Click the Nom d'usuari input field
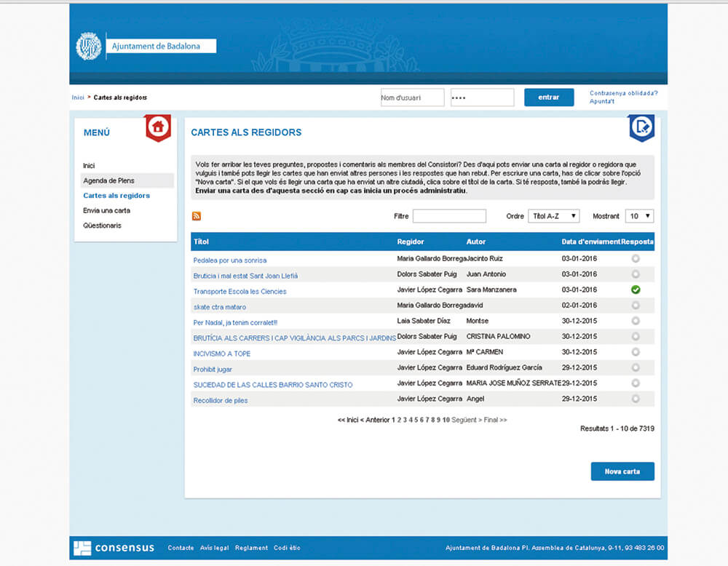This screenshot has width=728, height=566. pos(412,97)
